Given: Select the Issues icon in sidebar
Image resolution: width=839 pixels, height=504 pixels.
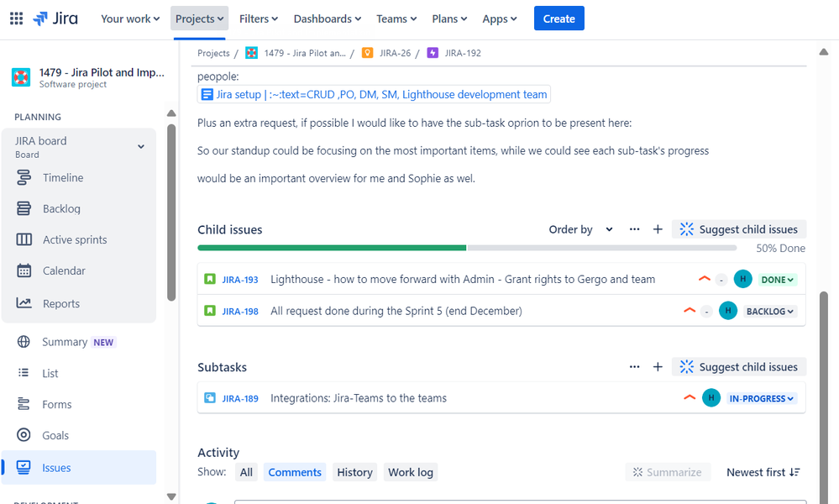Looking at the screenshot, I should coord(24,468).
